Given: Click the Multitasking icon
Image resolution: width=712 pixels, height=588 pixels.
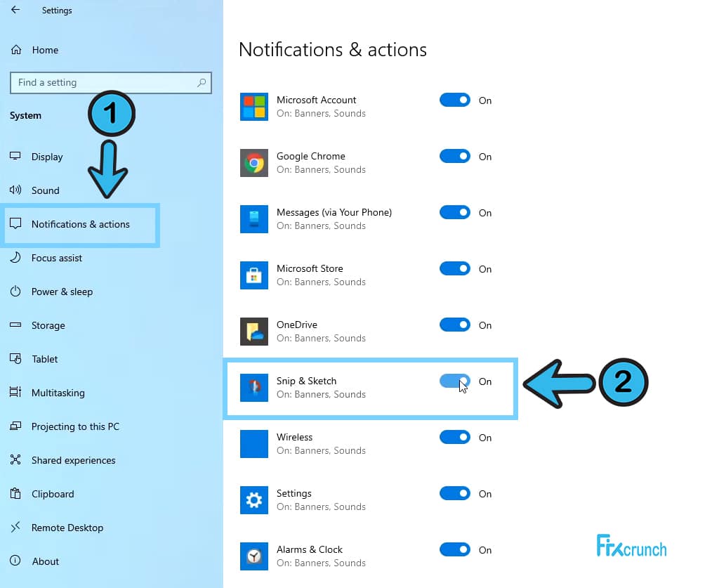Looking at the screenshot, I should pos(15,392).
